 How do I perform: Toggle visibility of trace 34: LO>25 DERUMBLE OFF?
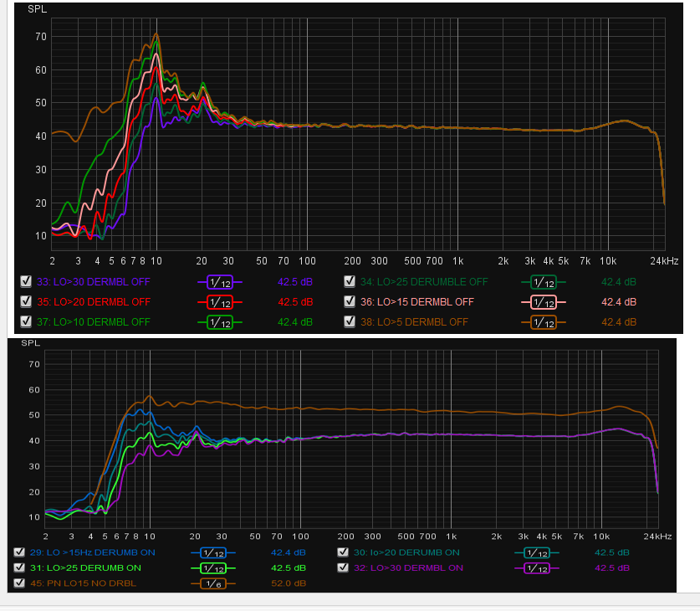350,281
